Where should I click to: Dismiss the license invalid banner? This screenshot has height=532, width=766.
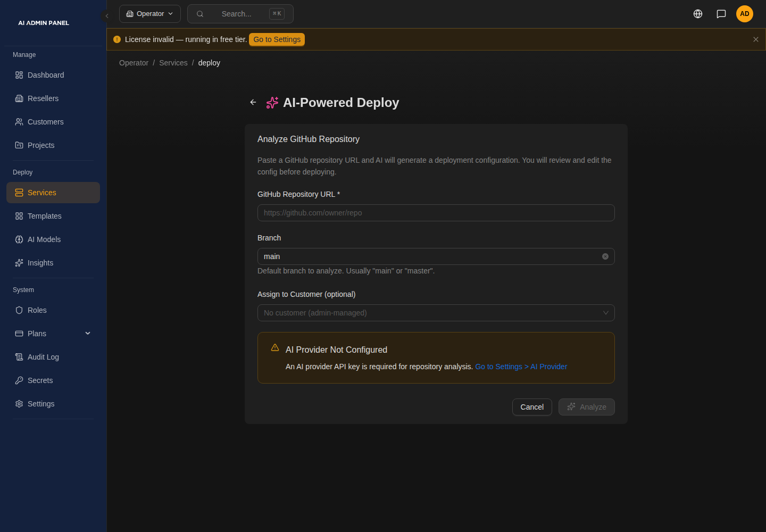tap(756, 39)
